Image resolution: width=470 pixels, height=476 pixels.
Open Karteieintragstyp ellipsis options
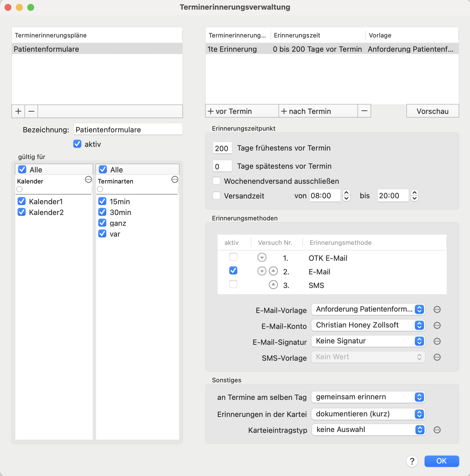(437, 430)
